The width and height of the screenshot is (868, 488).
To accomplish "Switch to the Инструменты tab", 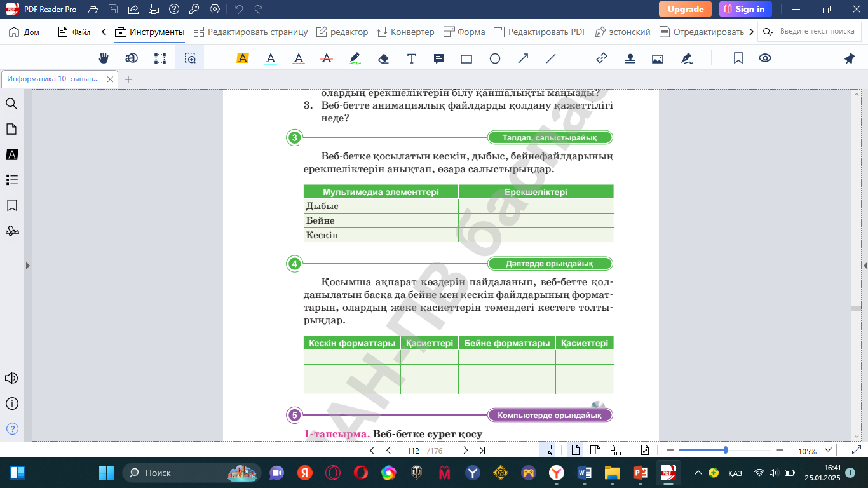I will tap(150, 32).
